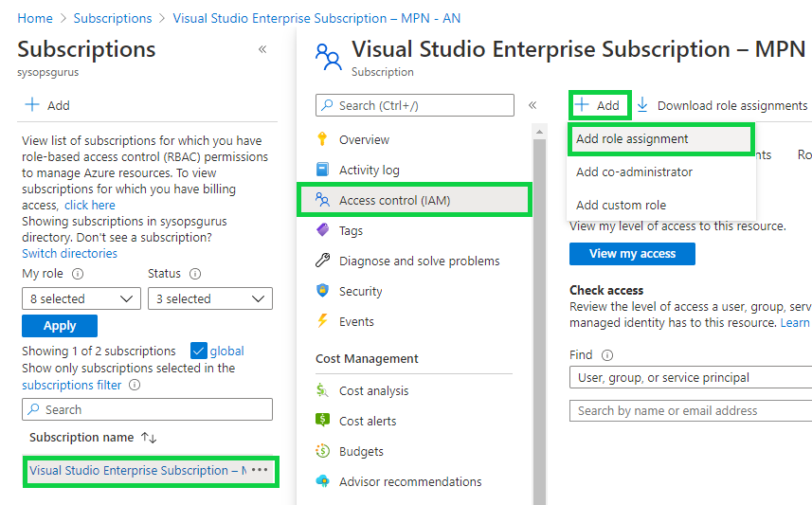Screen dimensions: 812x505
Task: Open Advisor recommendations
Action: [x=410, y=481]
